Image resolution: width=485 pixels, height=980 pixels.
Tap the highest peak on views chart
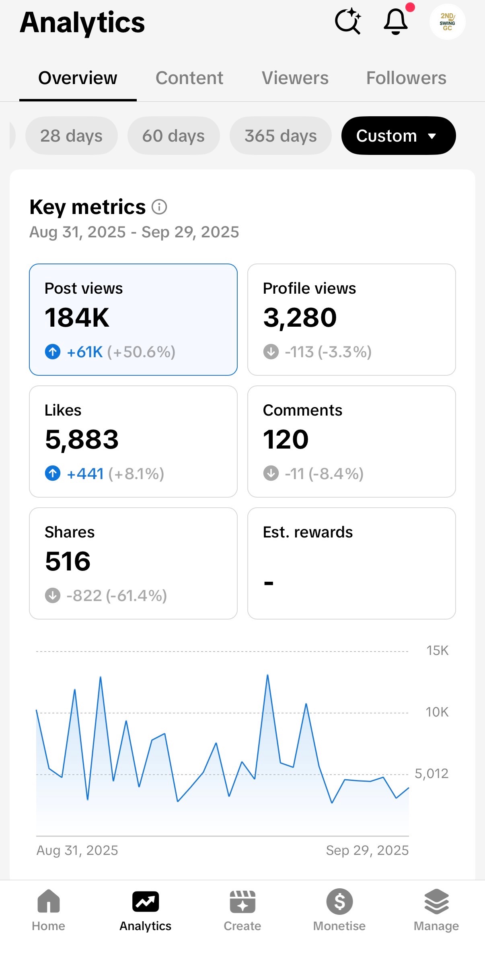[x=267, y=676]
